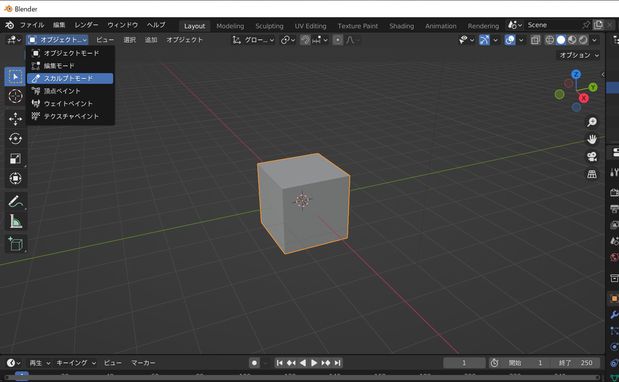Select the 3D Cursor tool
Viewport: 619px width, 382px height.
click(x=15, y=96)
